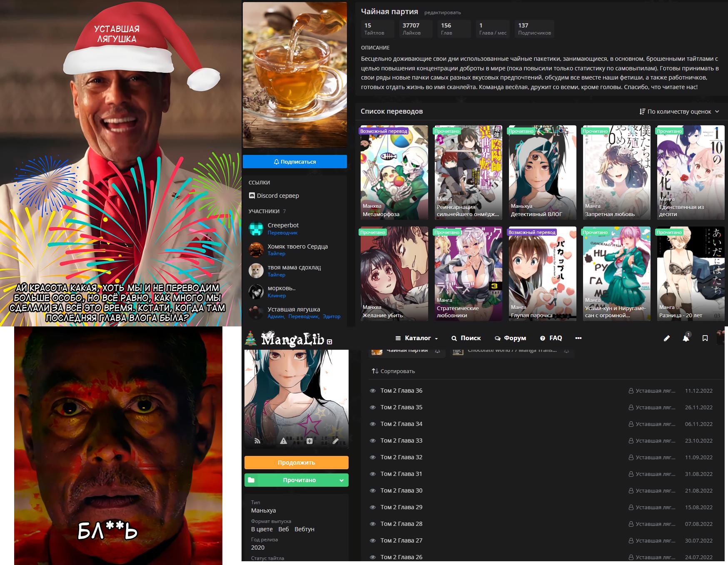Click the pencil icon in top navigation
The image size is (728, 565).
[x=666, y=339]
